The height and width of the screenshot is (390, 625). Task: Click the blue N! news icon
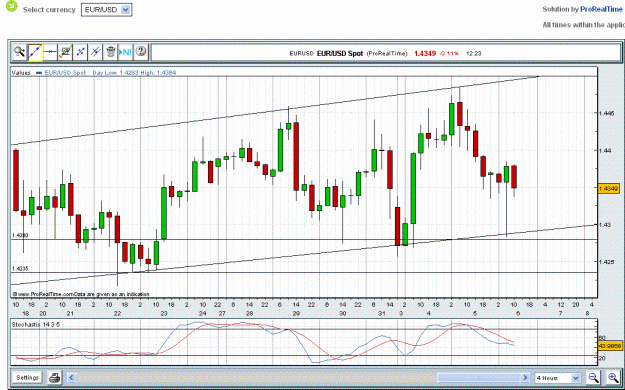tap(126, 52)
